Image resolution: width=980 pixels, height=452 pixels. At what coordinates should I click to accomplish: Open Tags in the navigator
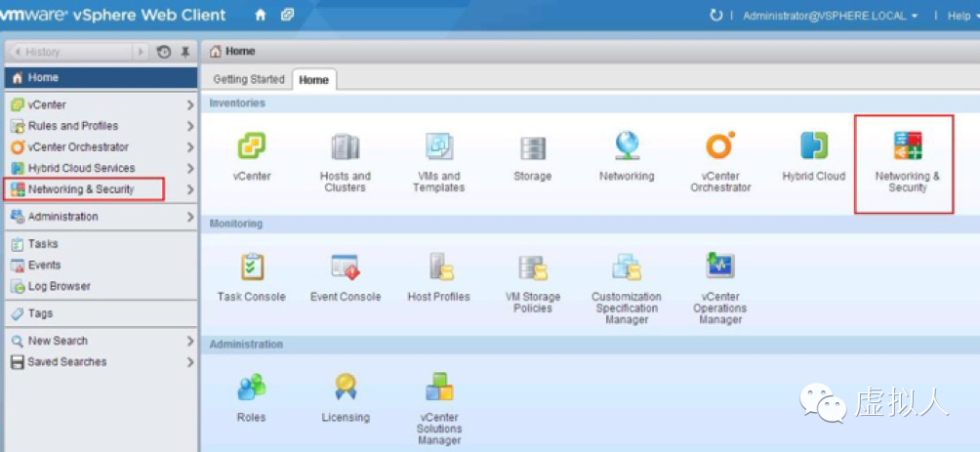point(102,313)
